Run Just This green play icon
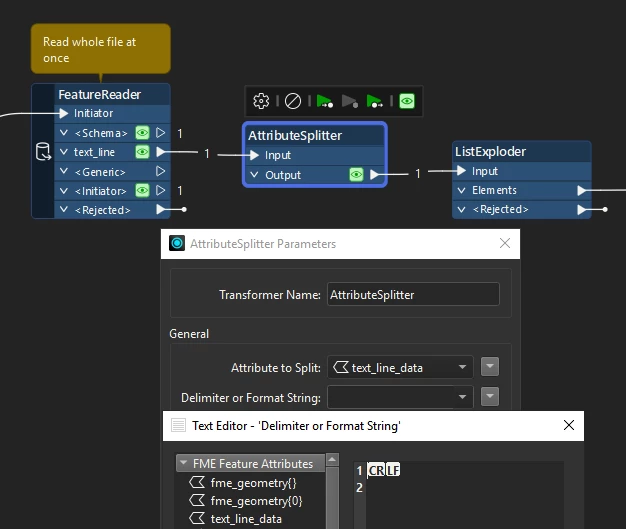Screen dimensions: 626x529 click(x=374, y=101)
